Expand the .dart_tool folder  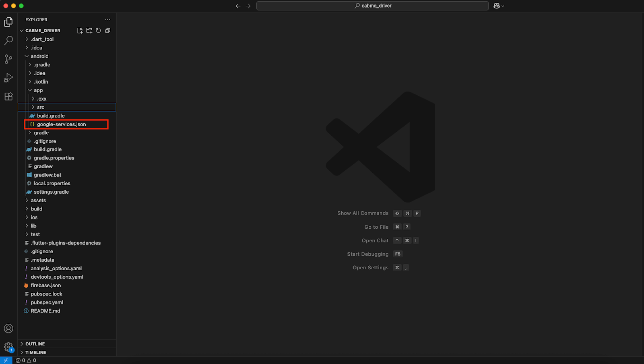(x=67, y=39)
